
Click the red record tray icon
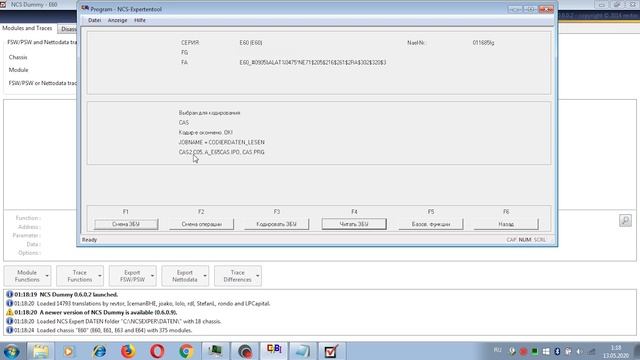523,351
